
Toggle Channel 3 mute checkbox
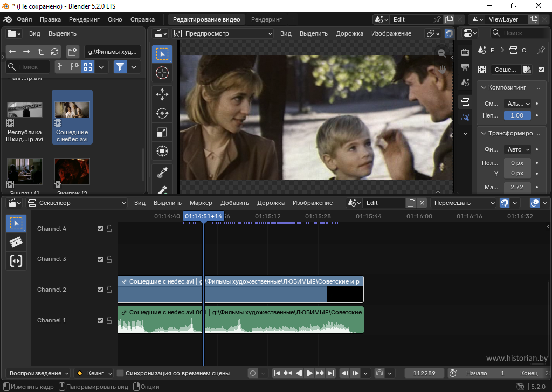[100, 259]
